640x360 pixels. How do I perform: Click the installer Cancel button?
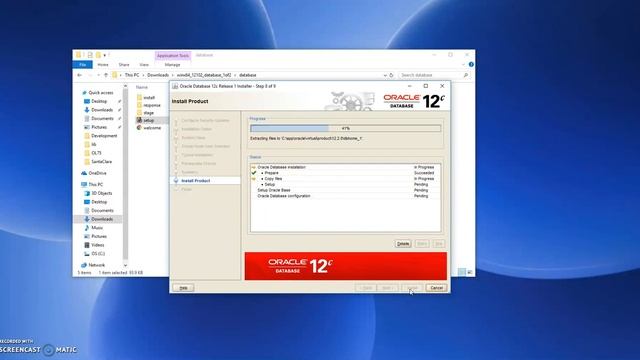click(x=436, y=288)
